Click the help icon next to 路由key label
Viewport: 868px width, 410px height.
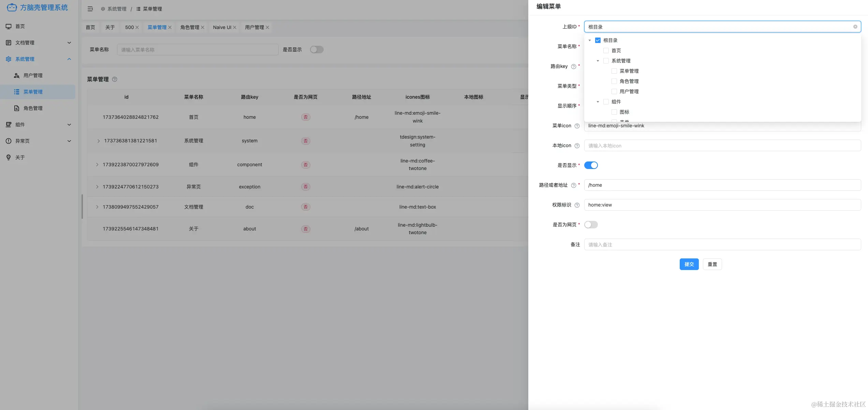pos(574,67)
